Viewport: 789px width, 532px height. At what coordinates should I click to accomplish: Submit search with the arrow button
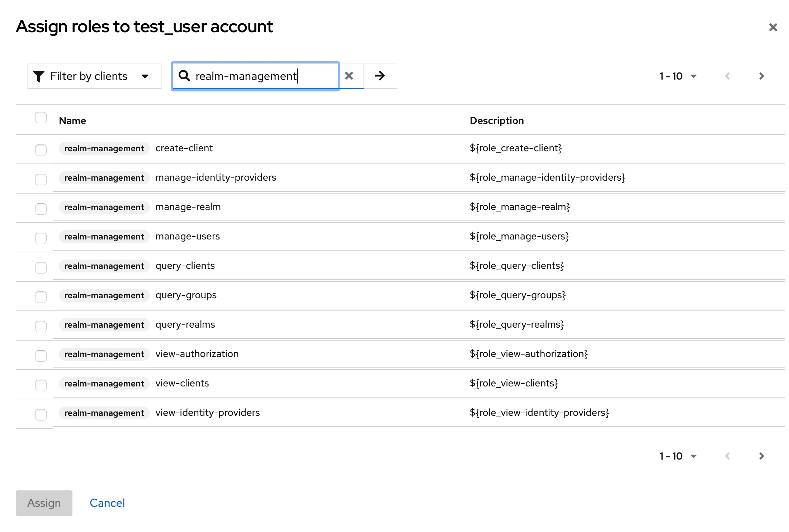click(379, 76)
